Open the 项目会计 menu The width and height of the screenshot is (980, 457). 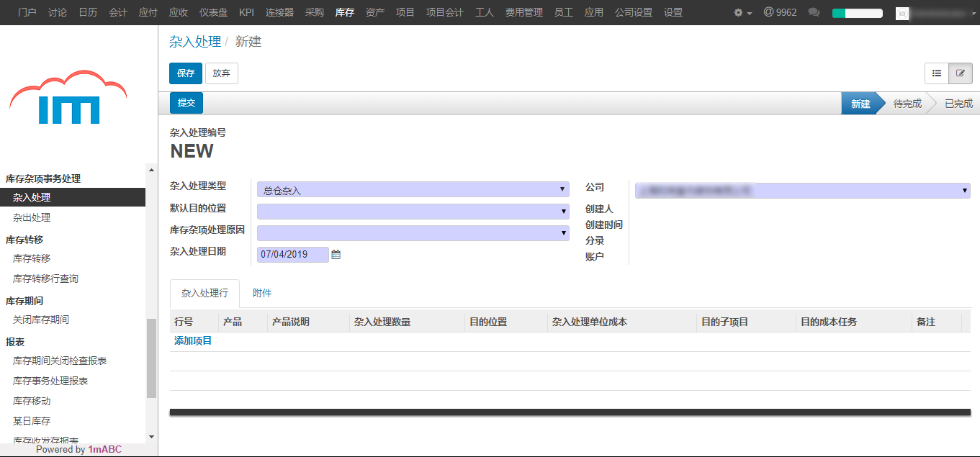click(x=445, y=12)
